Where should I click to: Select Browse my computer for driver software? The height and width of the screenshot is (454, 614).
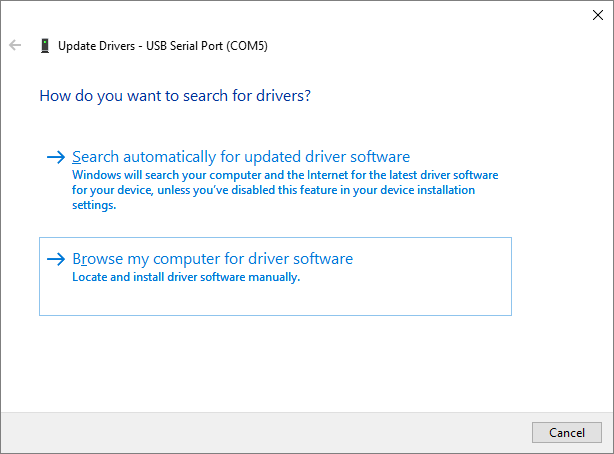coord(212,259)
